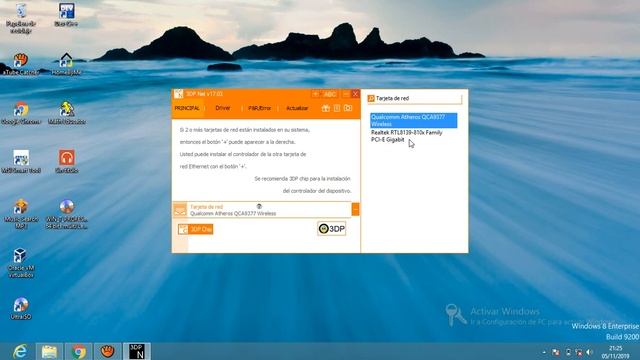Open the Driver tab
The height and width of the screenshot is (360, 640).
(x=222, y=108)
